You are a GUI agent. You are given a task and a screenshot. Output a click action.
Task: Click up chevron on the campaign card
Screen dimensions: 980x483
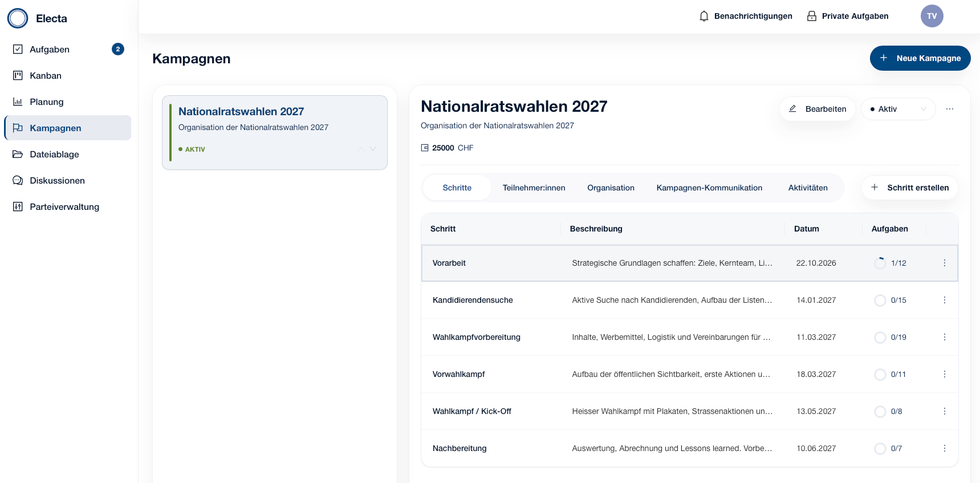[x=361, y=149]
